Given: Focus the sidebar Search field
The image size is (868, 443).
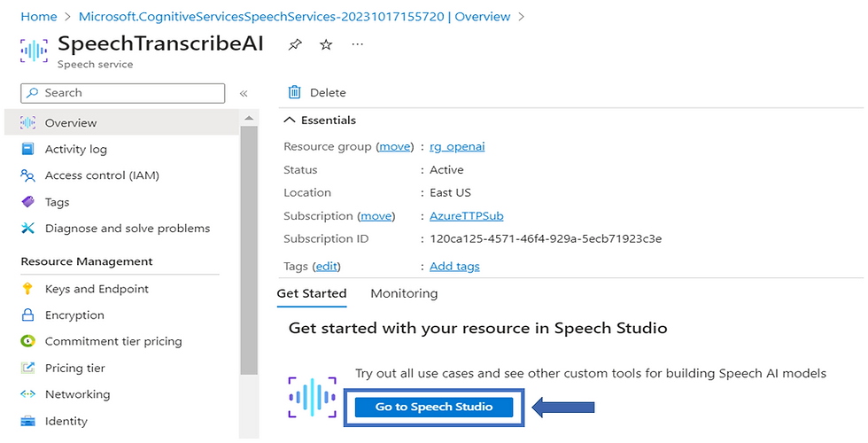Looking at the screenshot, I should click(123, 93).
